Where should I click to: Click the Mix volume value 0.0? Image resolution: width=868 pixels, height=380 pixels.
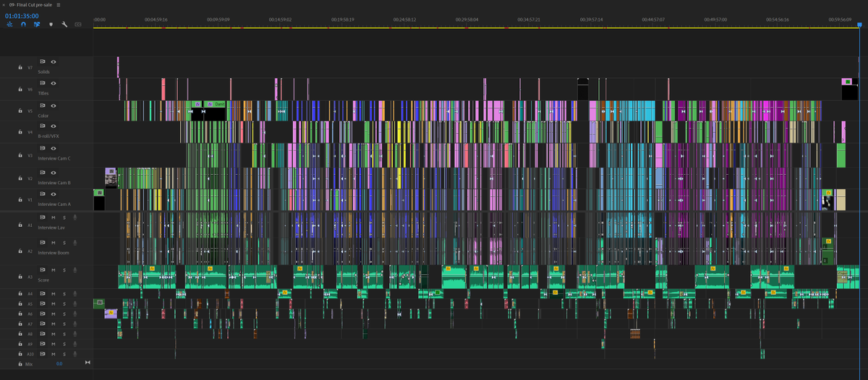pos(59,363)
